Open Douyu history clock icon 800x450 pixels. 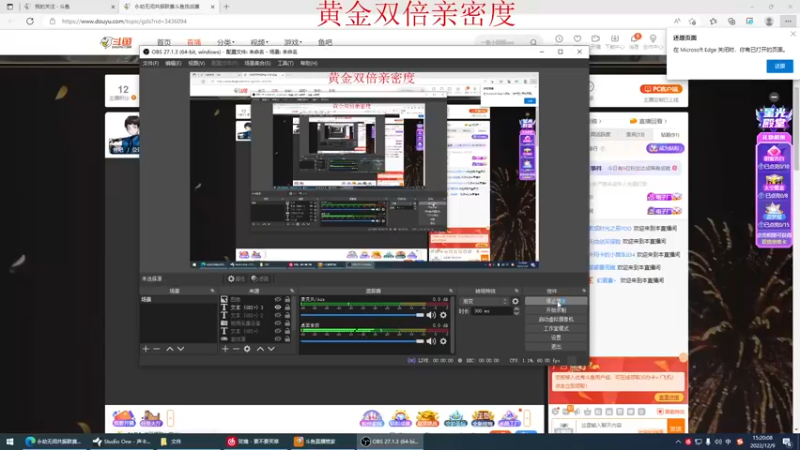pyautogui.click(x=559, y=39)
